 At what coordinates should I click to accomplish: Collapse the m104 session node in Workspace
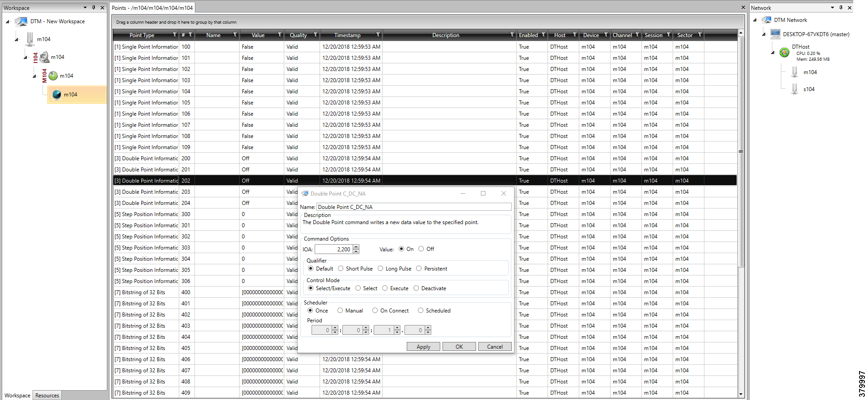[x=34, y=76]
